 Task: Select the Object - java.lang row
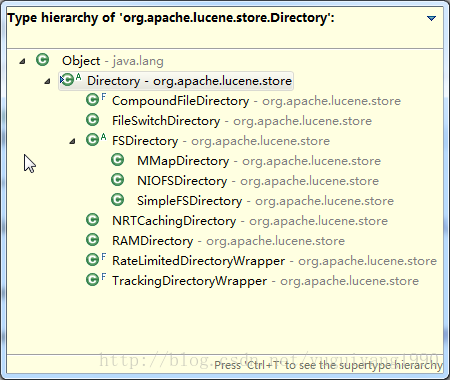pyautogui.click(x=113, y=61)
